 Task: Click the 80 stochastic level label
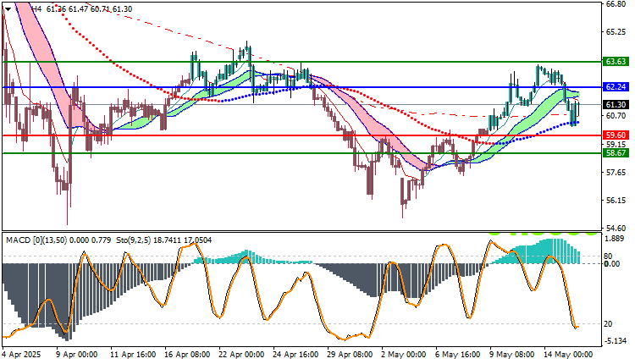pos(608,256)
